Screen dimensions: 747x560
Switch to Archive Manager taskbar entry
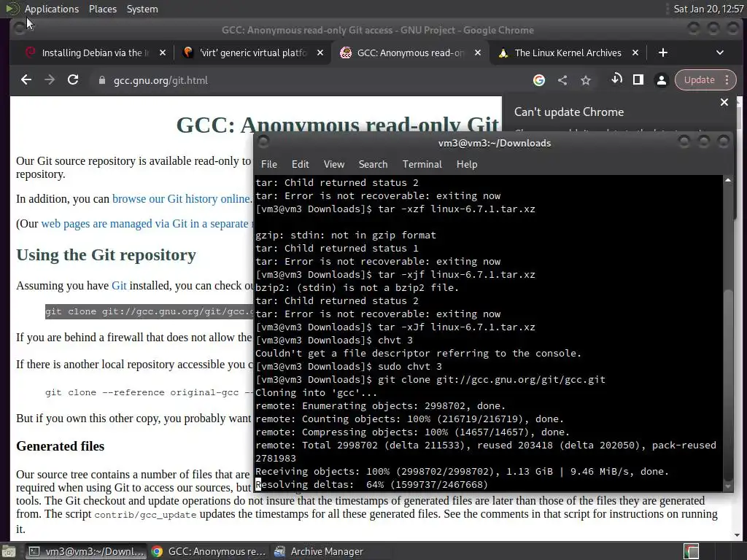[320, 551]
